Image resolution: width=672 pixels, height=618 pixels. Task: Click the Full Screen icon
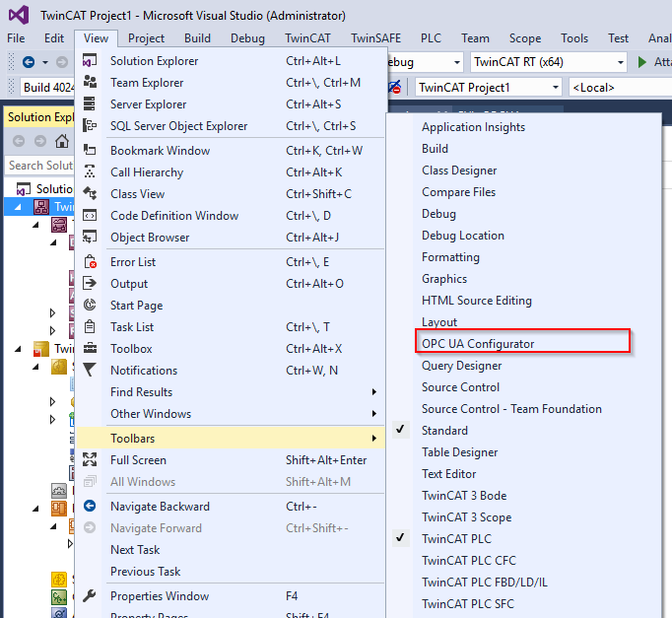click(90, 459)
